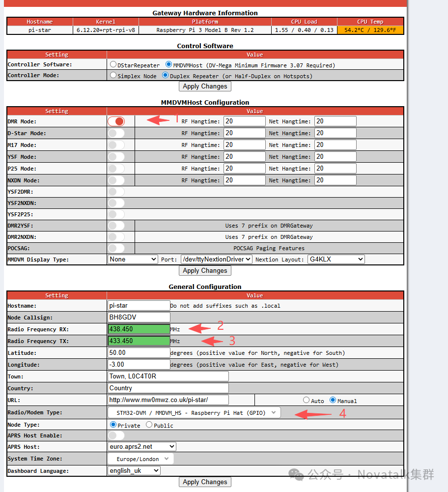This screenshot has width=448, height=492.
Task: Enable M17 Mode switch
Action: click(116, 145)
